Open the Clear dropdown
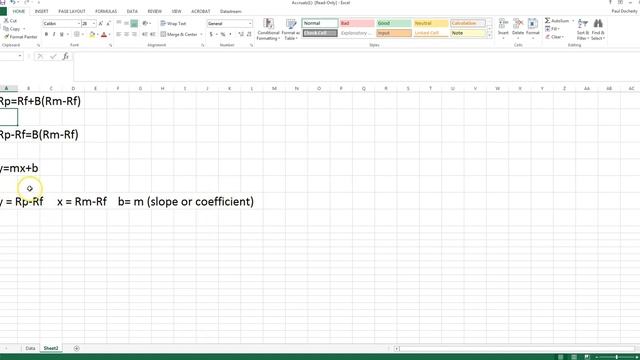The width and height of the screenshot is (640, 360). [x=555, y=37]
